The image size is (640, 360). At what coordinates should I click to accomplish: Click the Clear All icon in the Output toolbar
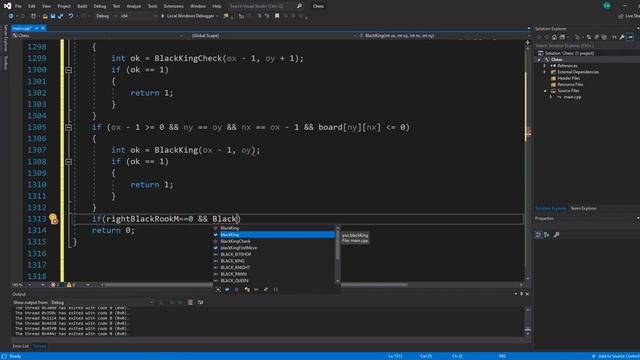tap(190, 302)
